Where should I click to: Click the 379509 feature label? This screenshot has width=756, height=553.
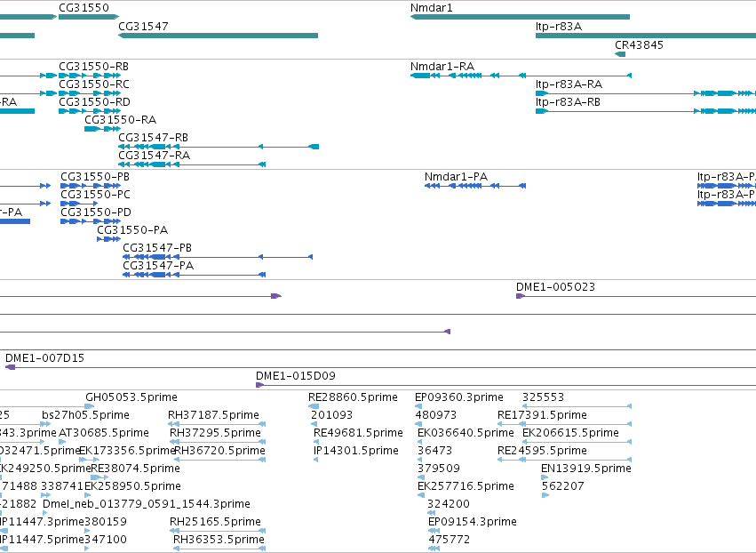point(439,469)
